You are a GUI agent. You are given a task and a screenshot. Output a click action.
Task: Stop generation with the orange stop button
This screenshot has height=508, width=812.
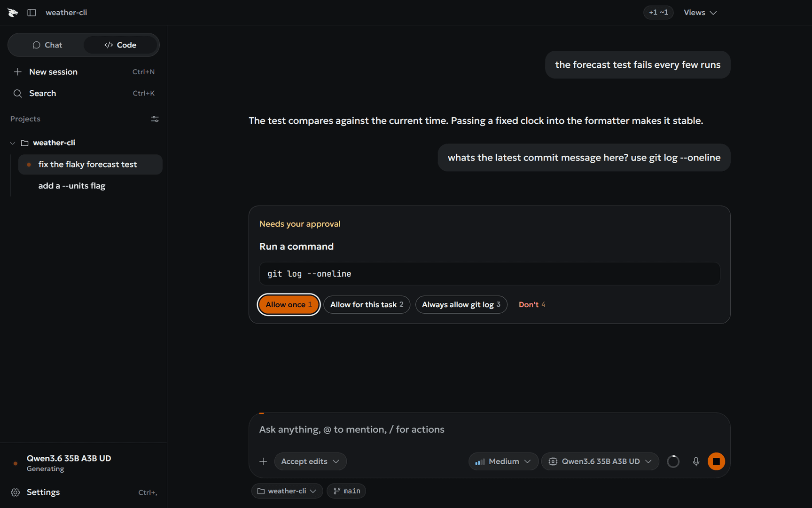point(716,461)
